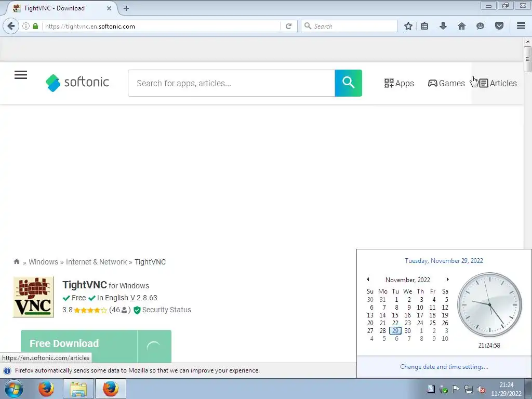
Task: Close the TightVNC - Download tab
Action: (x=109, y=8)
